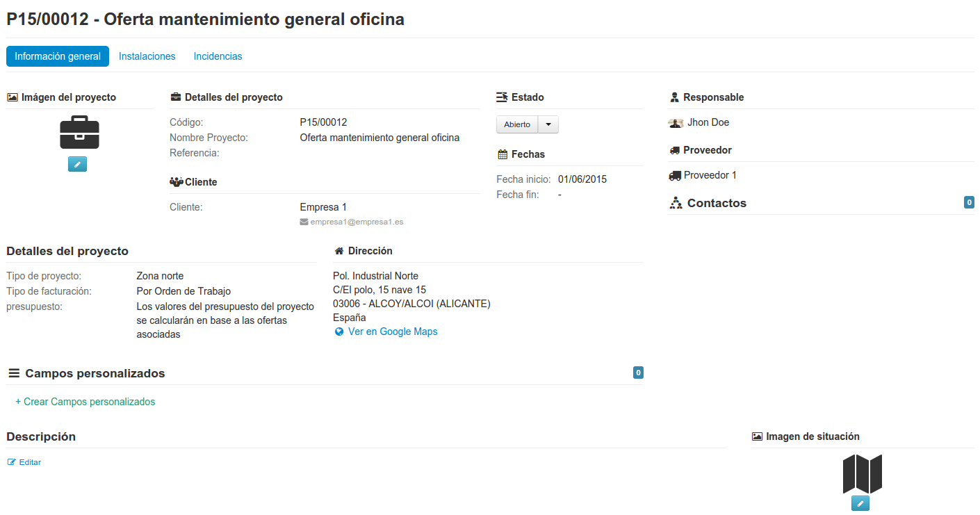Click the Jhon Doe avatar picture
This screenshot has height=515, width=980.
pos(676,123)
